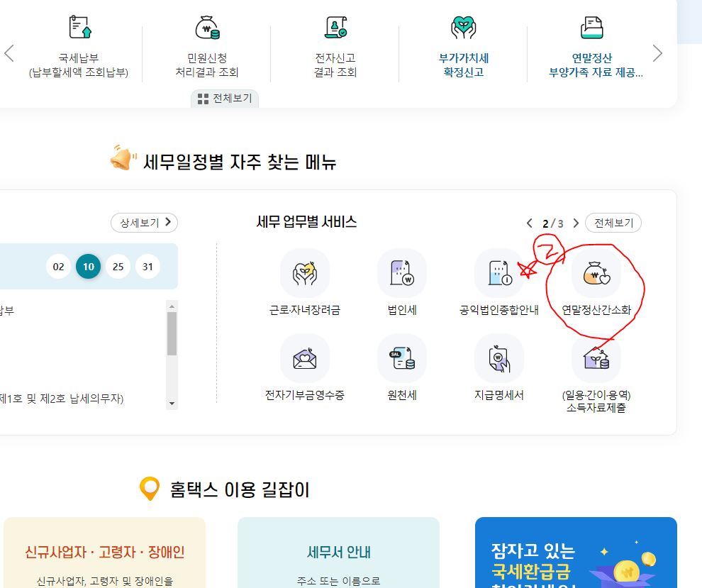Open the 국세납부 tax payment icon
702x588 pixels.
click(x=80, y=27)
